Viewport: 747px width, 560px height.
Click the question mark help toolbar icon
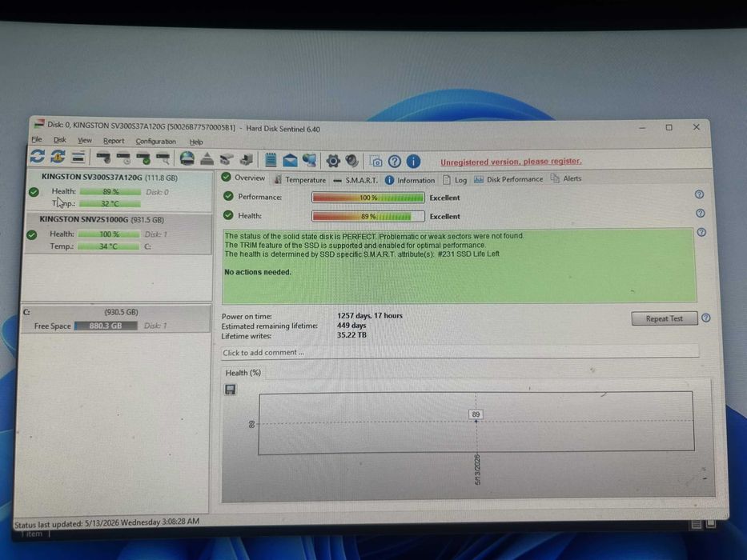pyautogui.click(x=395, y=162)
